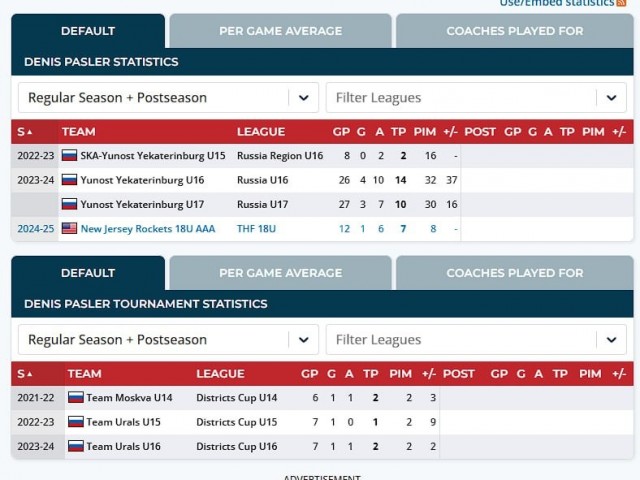640x480 pixels.
Task: Click the Russian flag beside Team Urals U15
Action: 75,422
